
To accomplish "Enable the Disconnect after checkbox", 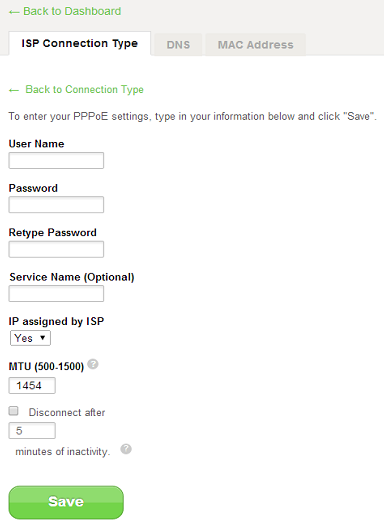I will [x=13, y=411].
